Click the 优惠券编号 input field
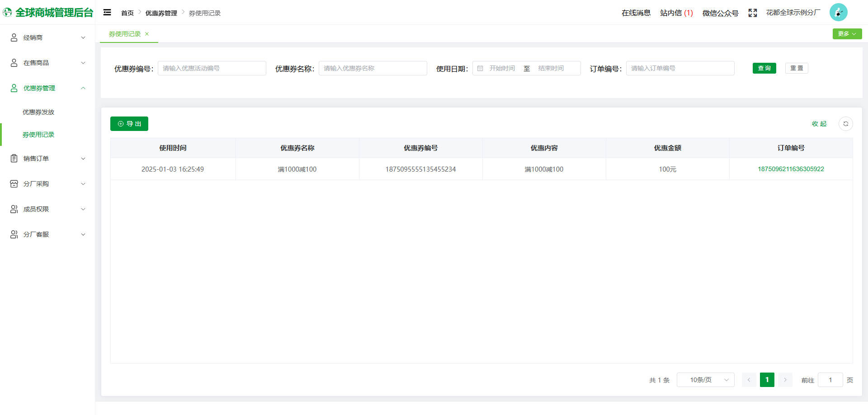868x415 pixels. coord(212,68)
